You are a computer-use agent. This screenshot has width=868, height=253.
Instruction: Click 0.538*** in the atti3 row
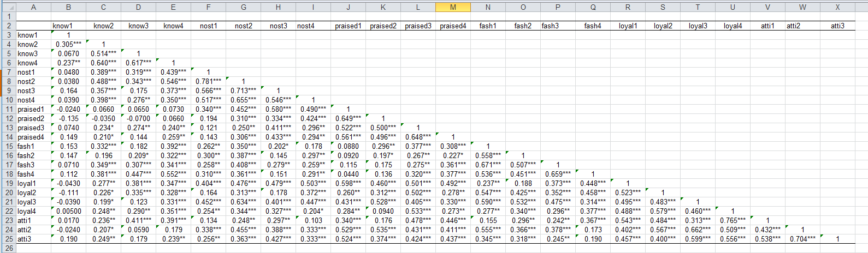[767, 239]
